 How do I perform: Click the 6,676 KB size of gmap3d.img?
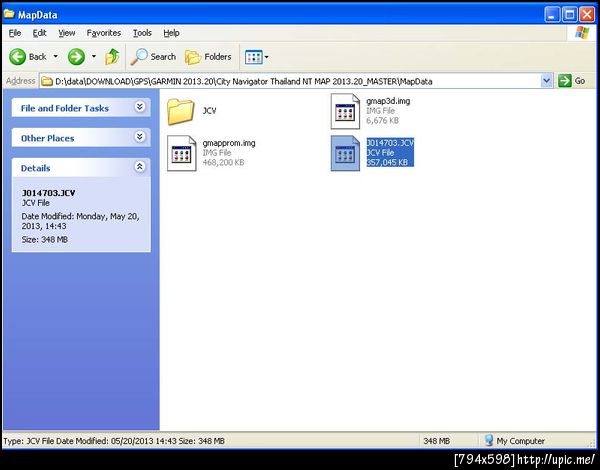(x=382, y=121)
